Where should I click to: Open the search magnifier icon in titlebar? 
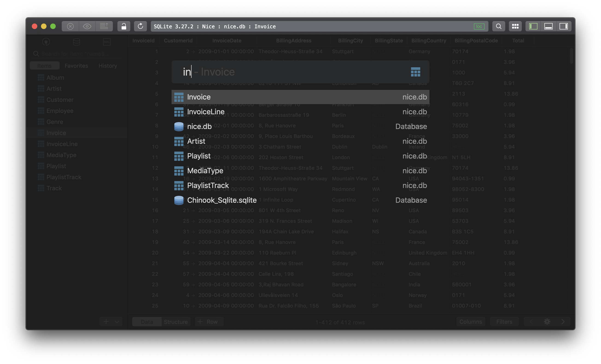(499, 26)
